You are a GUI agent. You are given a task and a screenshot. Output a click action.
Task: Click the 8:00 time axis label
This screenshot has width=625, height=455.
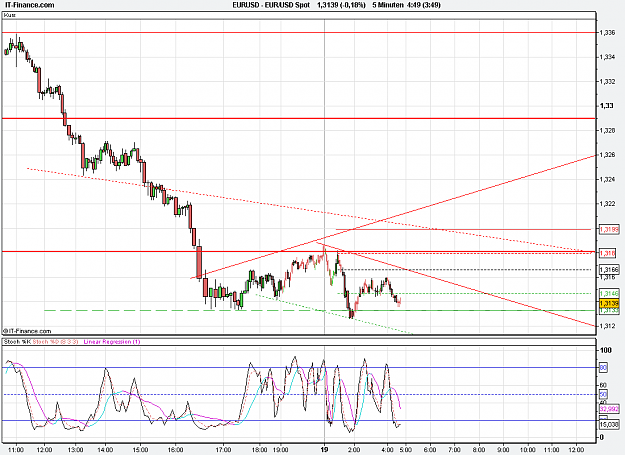(x=479, y=450)
